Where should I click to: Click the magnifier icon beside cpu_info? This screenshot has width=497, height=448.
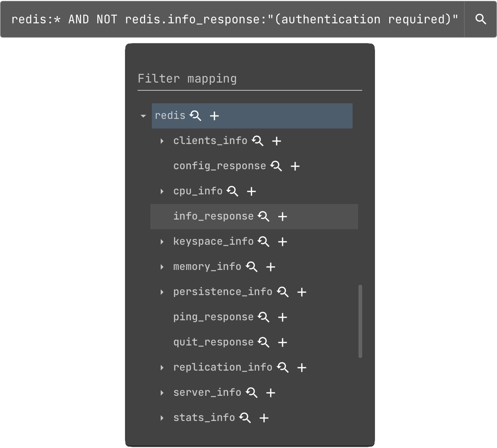click(233, 191)
